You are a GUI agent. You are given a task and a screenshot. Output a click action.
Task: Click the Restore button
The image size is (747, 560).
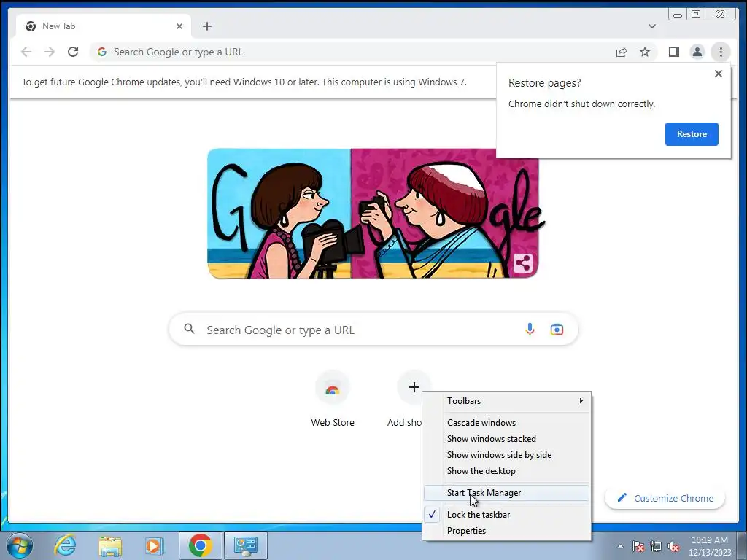tap(692, 134)
